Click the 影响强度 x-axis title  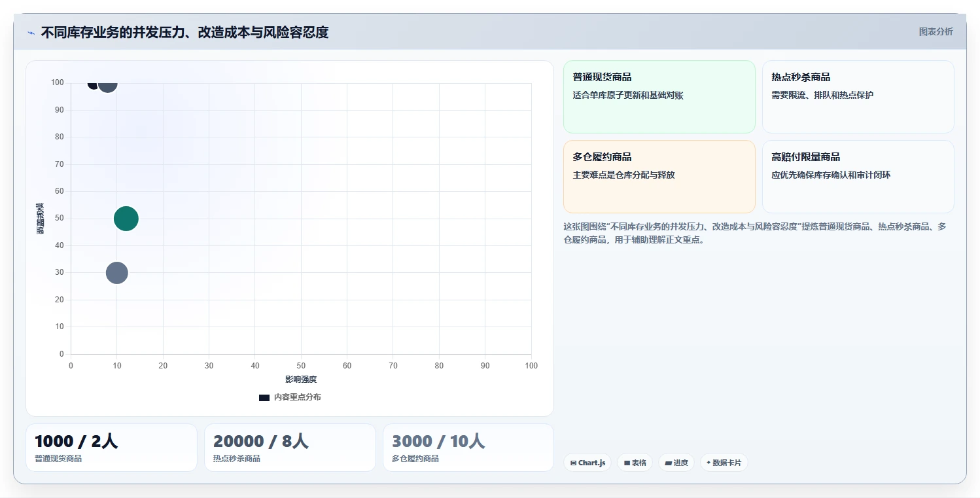(301, 380)
